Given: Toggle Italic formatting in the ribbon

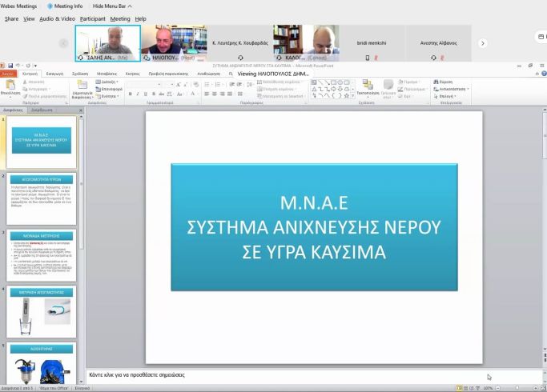Looking at the screenshot, I should (x=137, y=94).
